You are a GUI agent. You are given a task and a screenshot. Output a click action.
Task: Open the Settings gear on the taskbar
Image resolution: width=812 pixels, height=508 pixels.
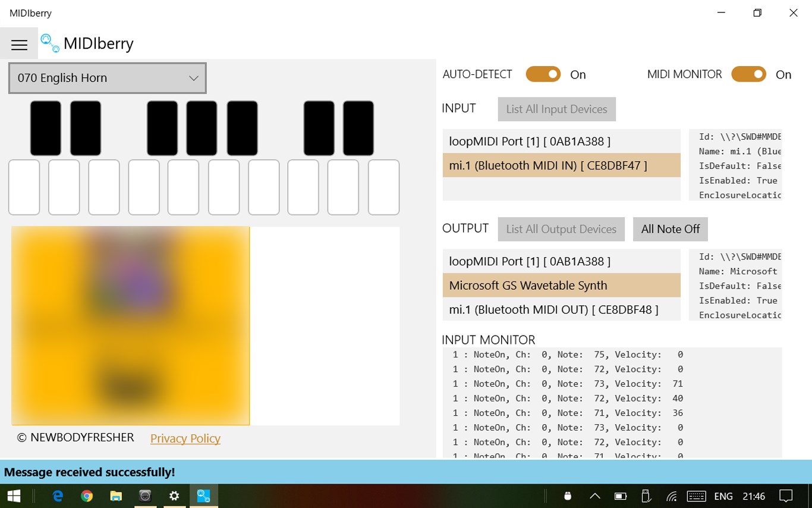(x=174, y=496)
